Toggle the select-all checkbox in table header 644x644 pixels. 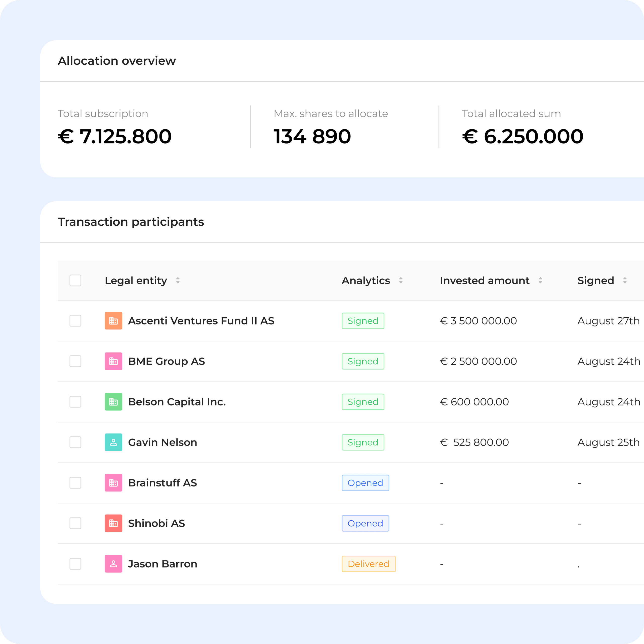point(75,280)
